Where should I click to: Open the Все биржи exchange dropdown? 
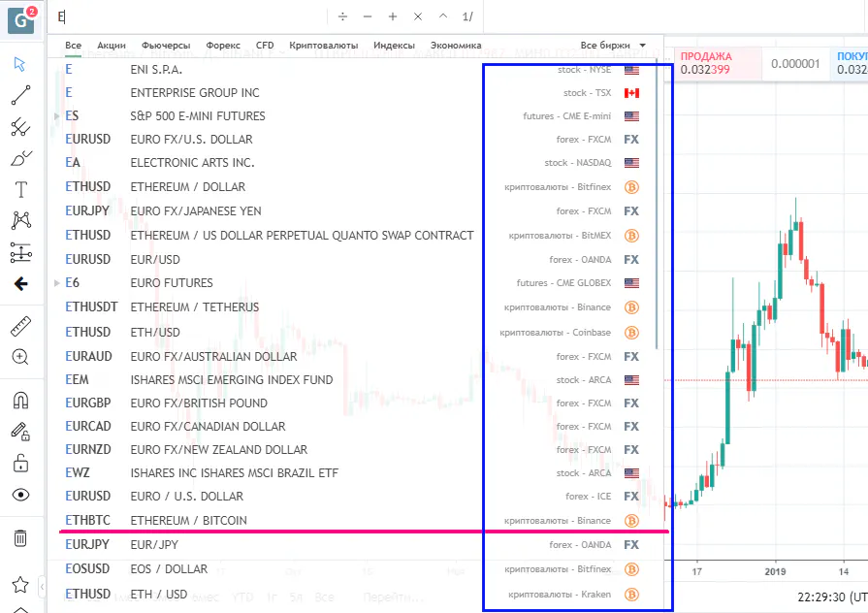click(x=613, y=46)
